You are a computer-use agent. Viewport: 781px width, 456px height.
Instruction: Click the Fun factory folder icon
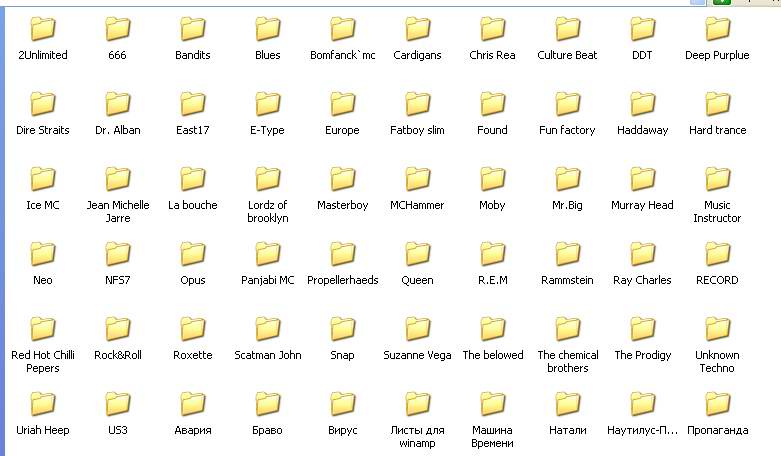[567, 104]
